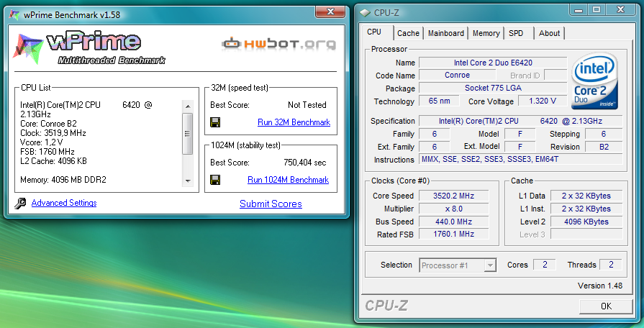Click Revision value B2
Screen dimensions: 644x328
pos(604,147)
